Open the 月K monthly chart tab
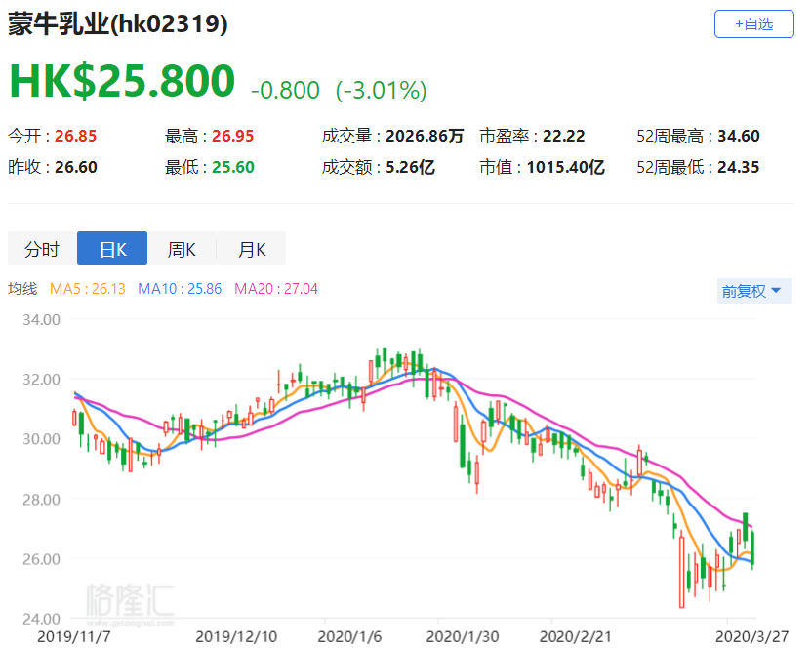Image resolution: width=812 pixels, height=648 pixels. pos(251,249)
